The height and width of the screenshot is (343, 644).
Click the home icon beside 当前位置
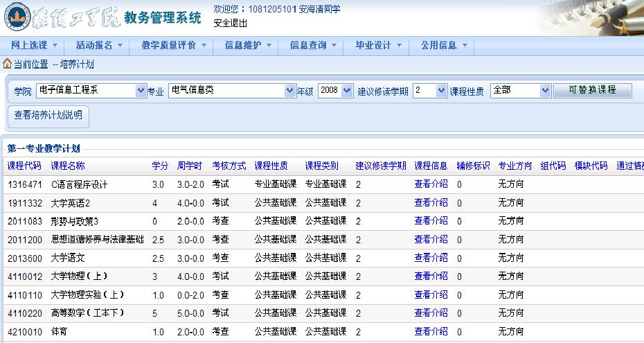click(x=8, y=64)
